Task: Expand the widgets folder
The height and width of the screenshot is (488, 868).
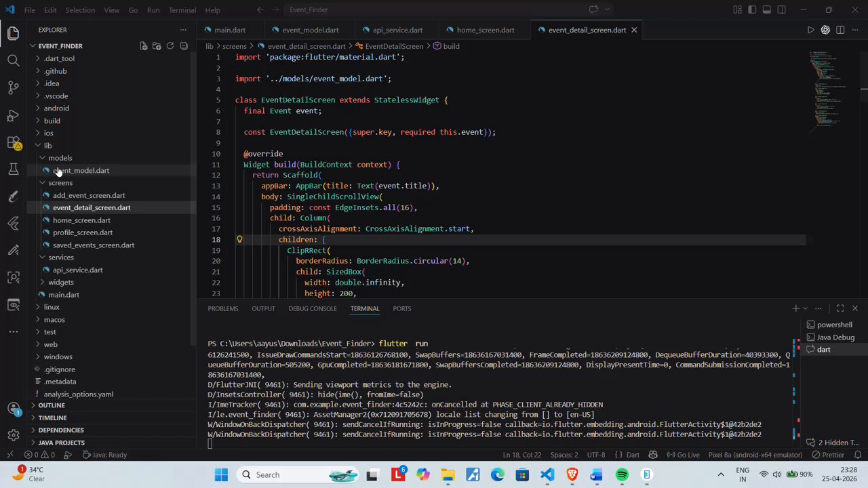Action: tap(60, 282)
